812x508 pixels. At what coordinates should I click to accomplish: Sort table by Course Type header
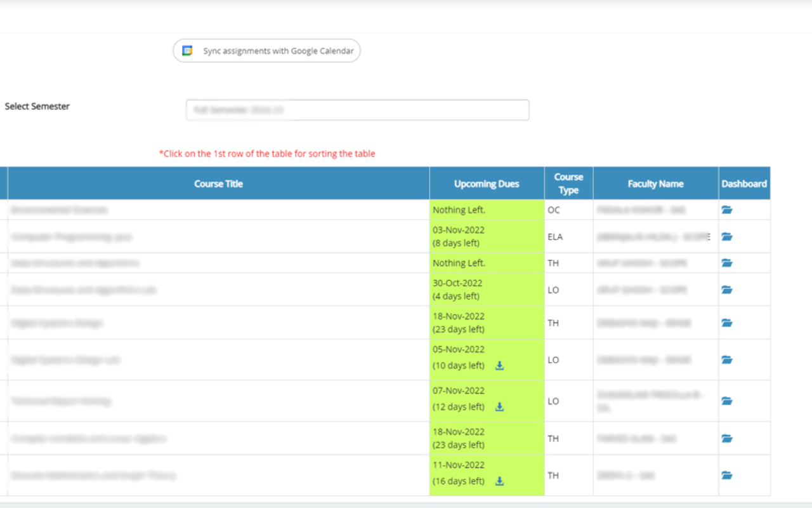(568, 184)
